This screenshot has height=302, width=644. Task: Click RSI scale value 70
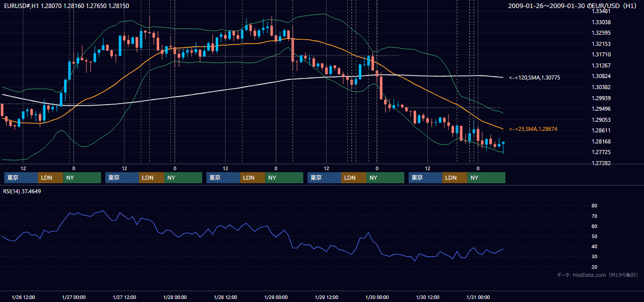(594, 216)
